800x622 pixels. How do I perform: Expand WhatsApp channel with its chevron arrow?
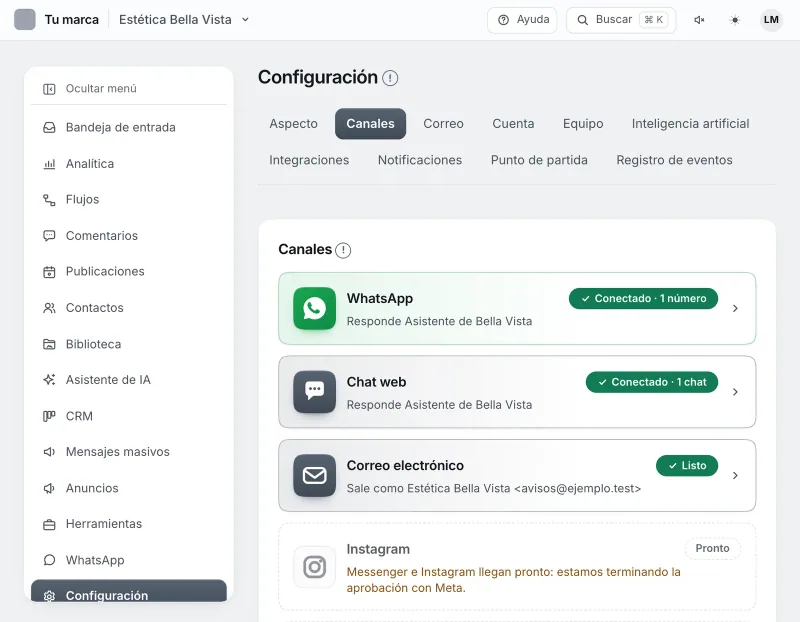(x=735, y=309)
